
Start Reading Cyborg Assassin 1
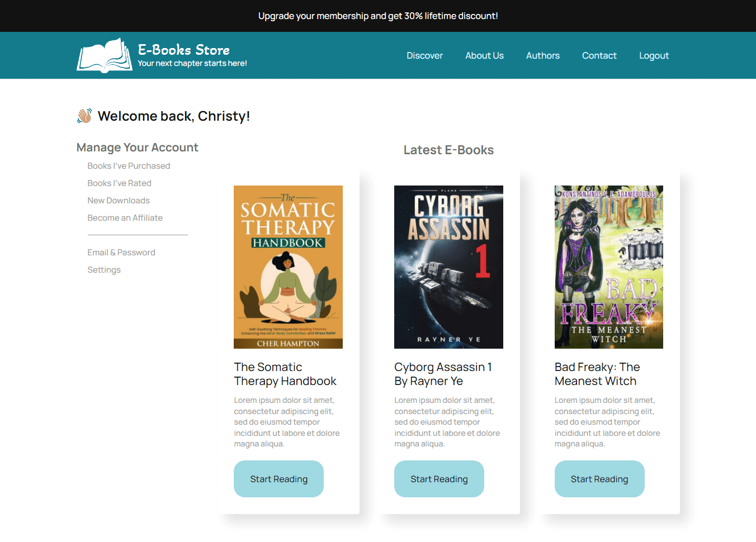tap(439, 479)
